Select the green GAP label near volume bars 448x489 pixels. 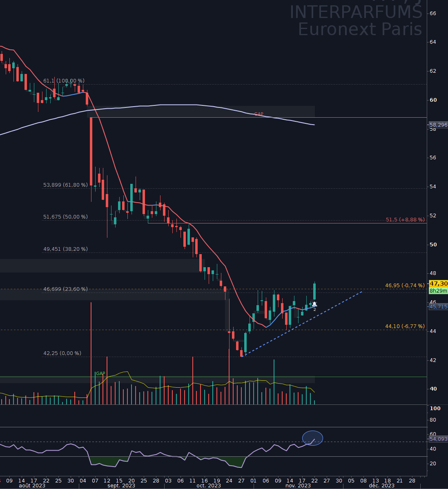[x=100, y=373]
